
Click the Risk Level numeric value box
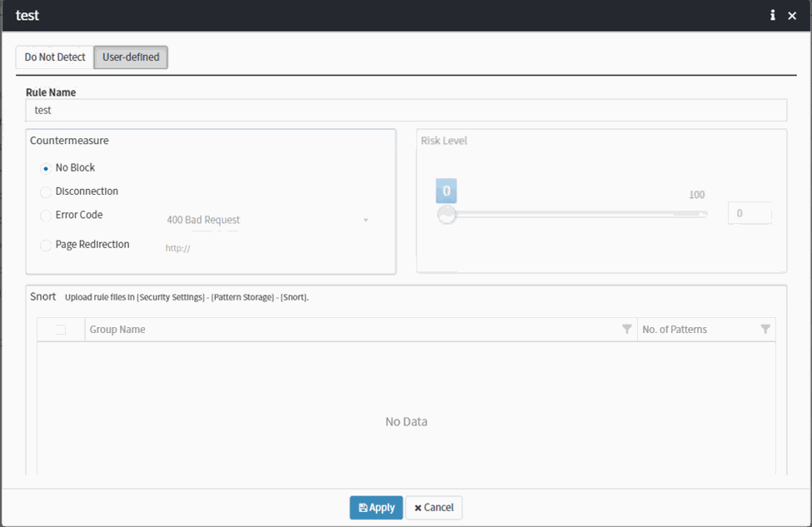[750, 213]
